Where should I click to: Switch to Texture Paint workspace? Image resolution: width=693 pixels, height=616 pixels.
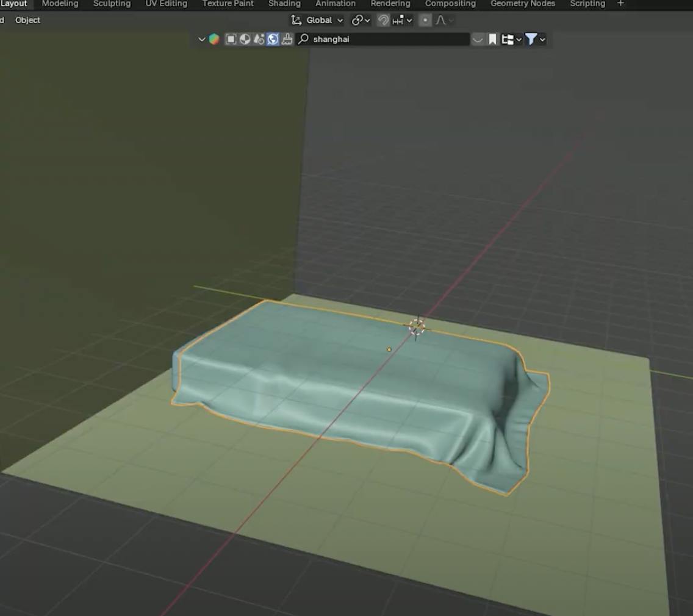(228, 4)
